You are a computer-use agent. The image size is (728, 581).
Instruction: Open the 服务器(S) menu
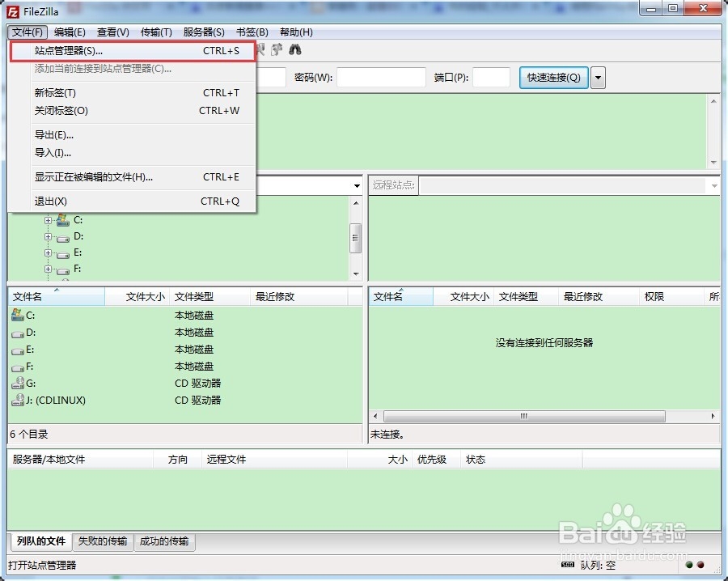click(x=202, y=32)
